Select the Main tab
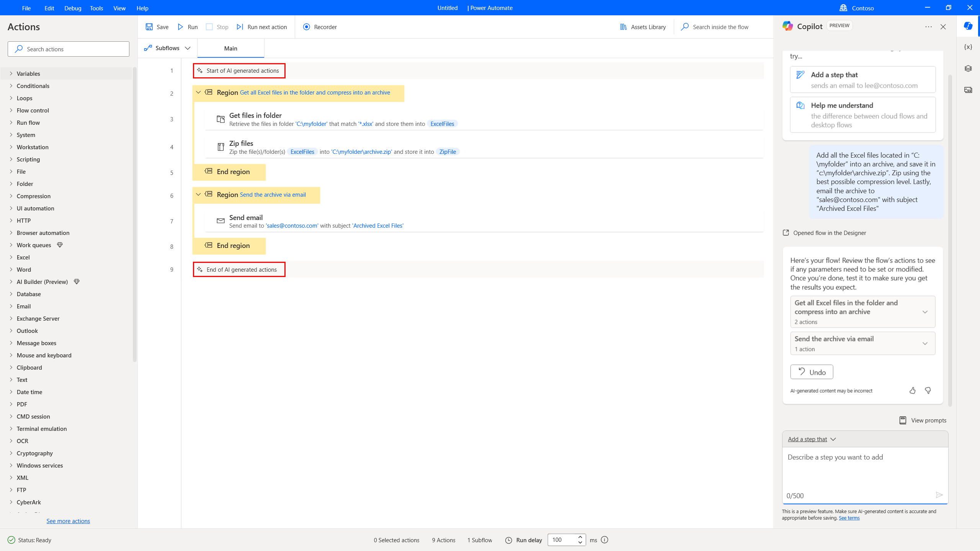The height and width of the screenshot is (551, 980). click(231, 49)
